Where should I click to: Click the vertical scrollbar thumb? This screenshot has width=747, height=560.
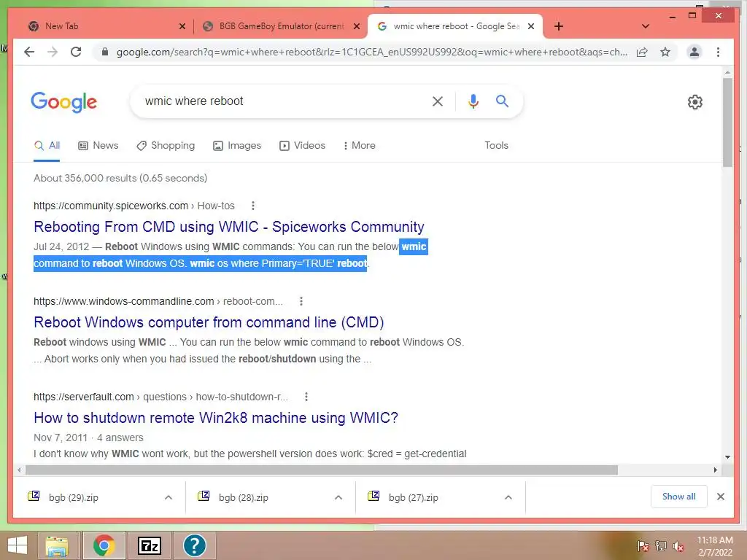pos(727,122)
